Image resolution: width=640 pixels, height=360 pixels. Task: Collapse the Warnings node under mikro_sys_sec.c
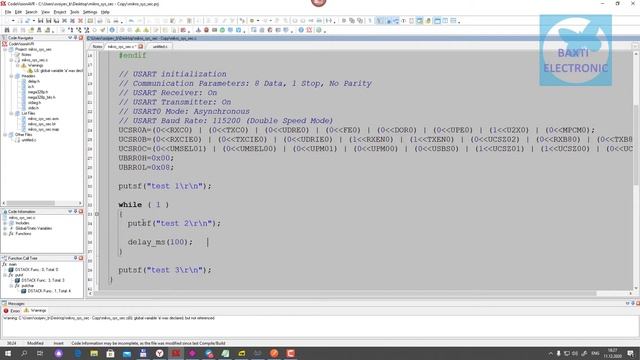[x=18, y=65]
